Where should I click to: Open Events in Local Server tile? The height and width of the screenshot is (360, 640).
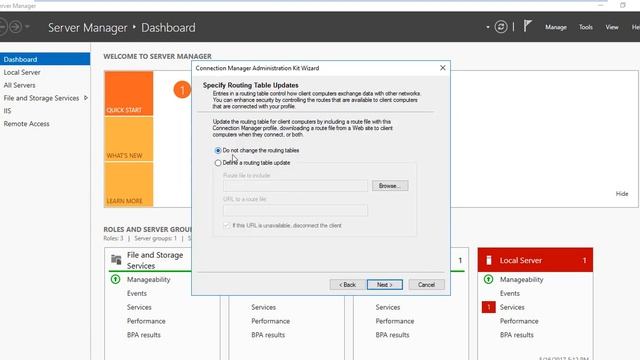point(510,293)
